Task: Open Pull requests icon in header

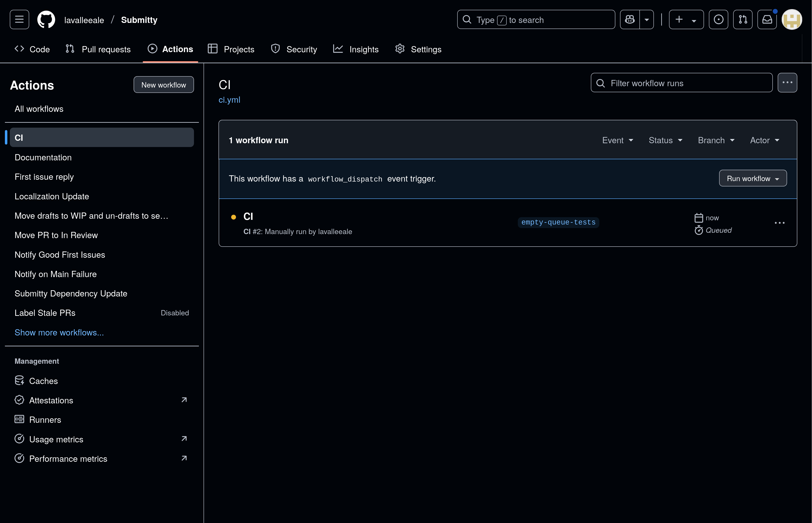Action: point(743,20)
